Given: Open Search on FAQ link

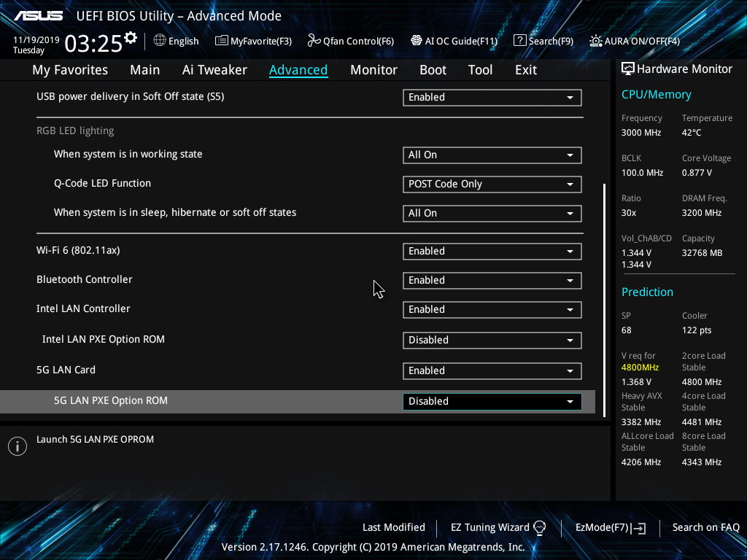Looking at the screenshot, I should click(705, 528).
